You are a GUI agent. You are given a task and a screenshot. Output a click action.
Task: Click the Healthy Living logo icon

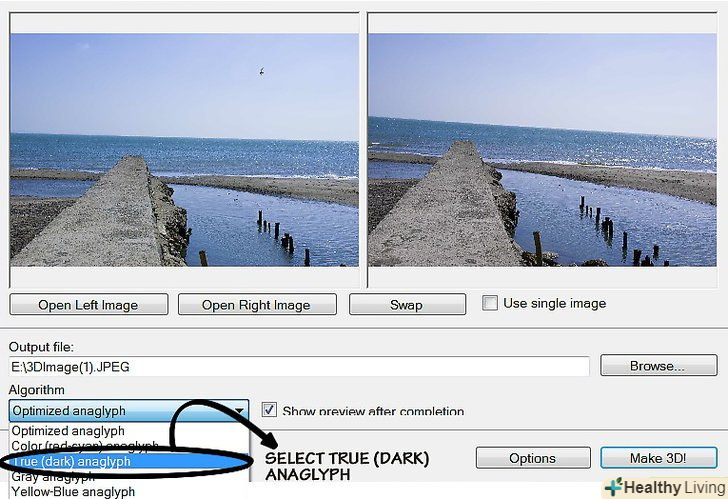[x=614, y=487]
